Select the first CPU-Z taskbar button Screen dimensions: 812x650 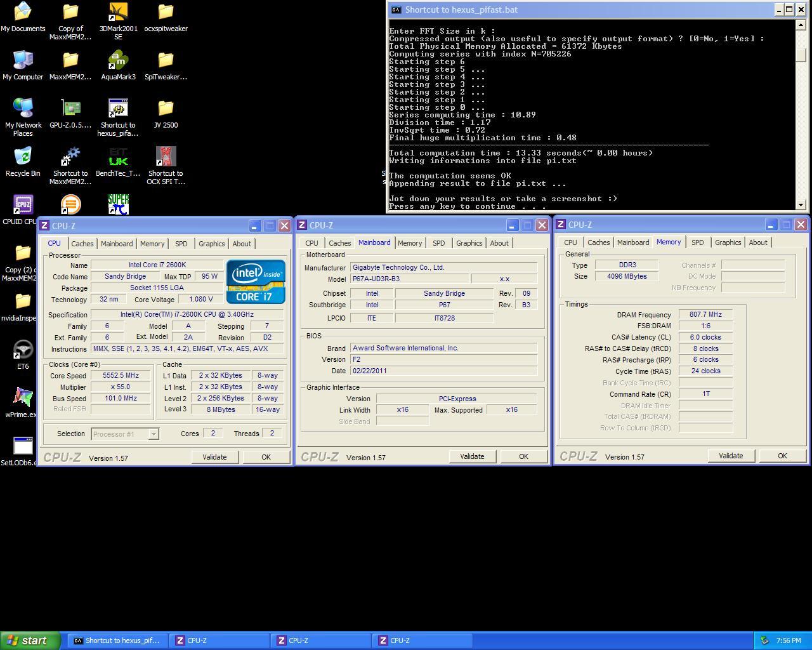click(x=219, y=640)
